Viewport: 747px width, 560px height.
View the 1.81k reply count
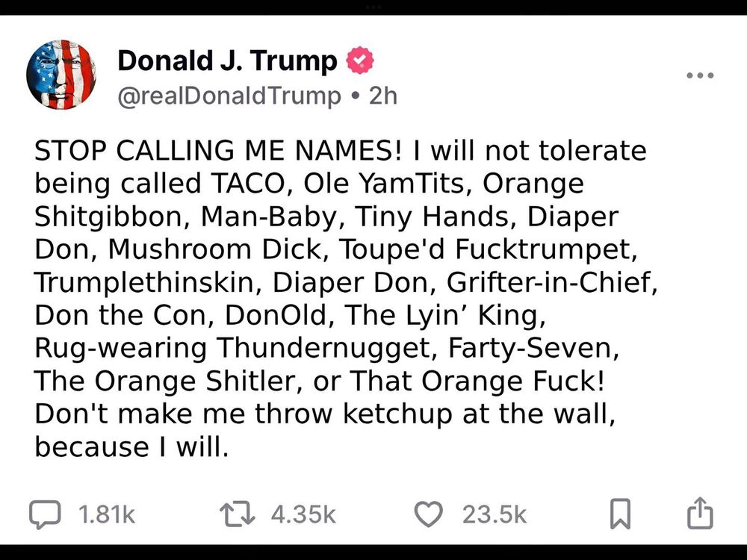107,514
